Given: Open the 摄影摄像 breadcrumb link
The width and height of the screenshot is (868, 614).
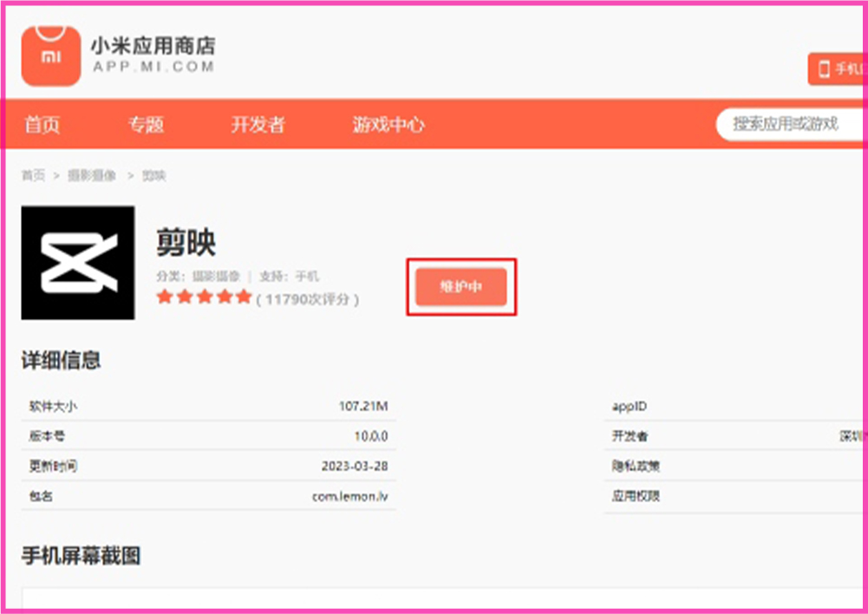Looking at the screenshot, I should [x=92, y=176].
